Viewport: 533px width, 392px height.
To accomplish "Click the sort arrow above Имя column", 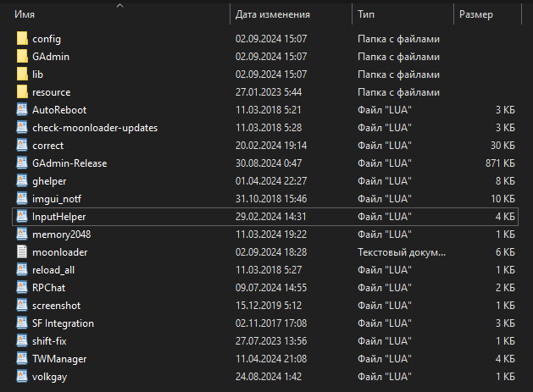I will point(119,5).
